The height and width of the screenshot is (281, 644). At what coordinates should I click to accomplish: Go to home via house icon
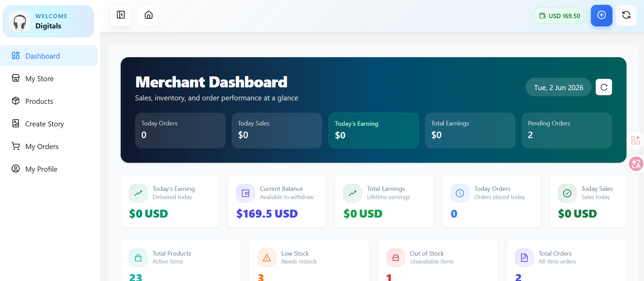(148, 15)
